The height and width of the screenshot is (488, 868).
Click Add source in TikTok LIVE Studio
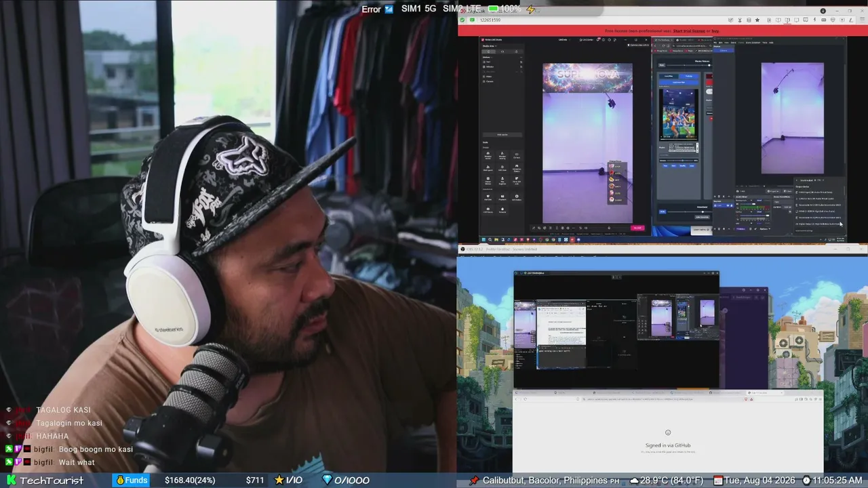click(502, 135)
